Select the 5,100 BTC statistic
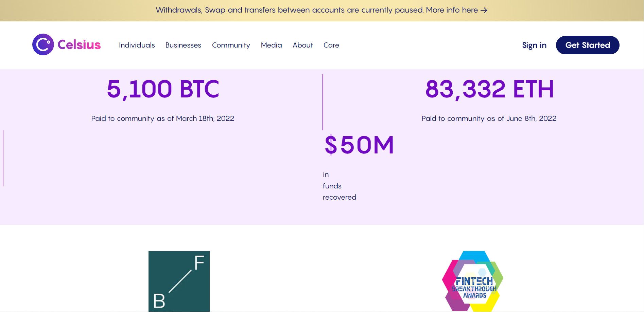This screenshot has height=312, width=644. [x=163, y=89]
